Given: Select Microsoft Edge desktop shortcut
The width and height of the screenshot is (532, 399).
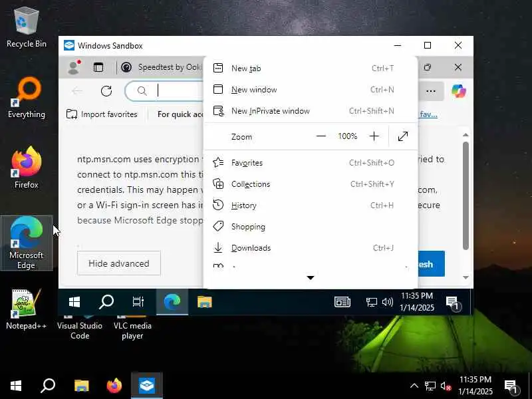Looking at the screenshot, I should coord(26,243).
